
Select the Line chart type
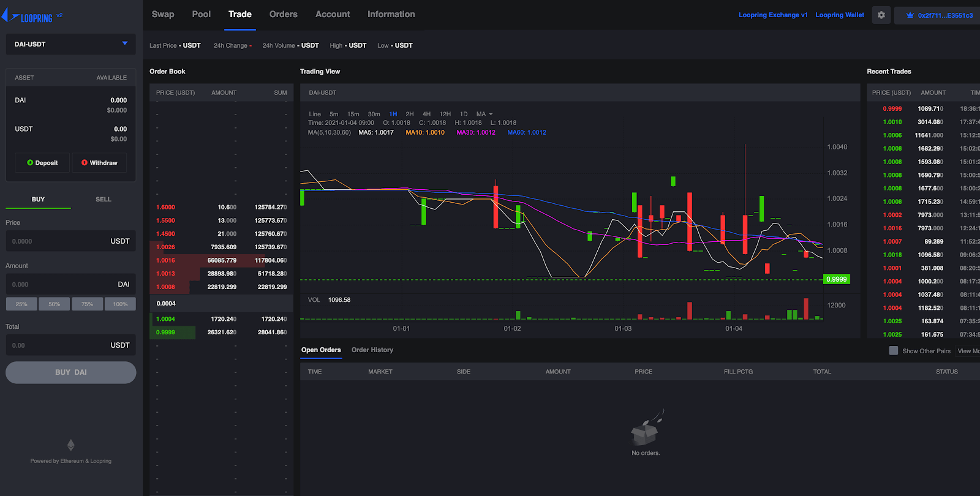tap(315, 114)
